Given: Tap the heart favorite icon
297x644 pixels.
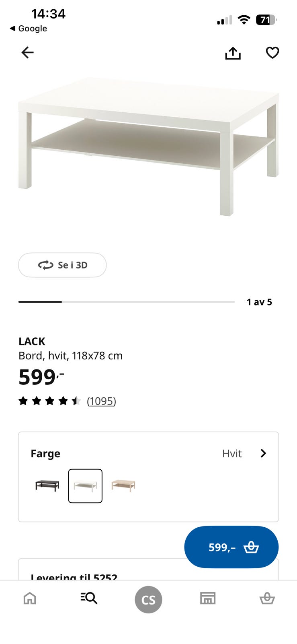Looking at the screenshot, I should pyautogui.click(x=272, y=53).
